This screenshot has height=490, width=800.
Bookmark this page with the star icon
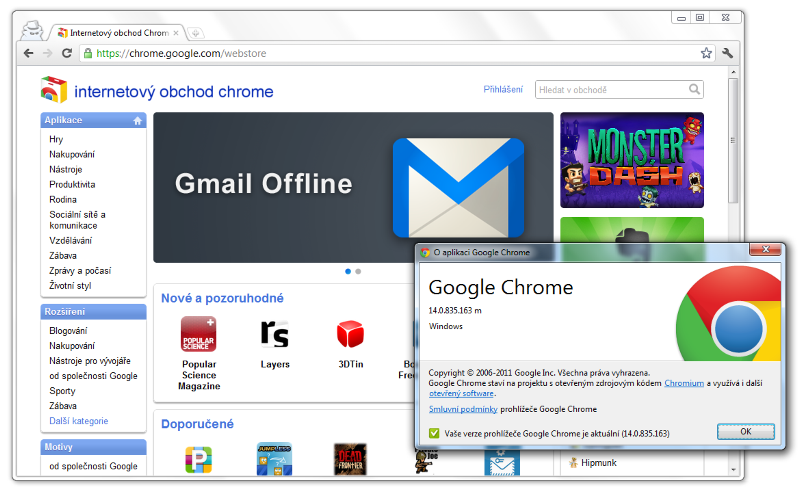pos(706,53)
